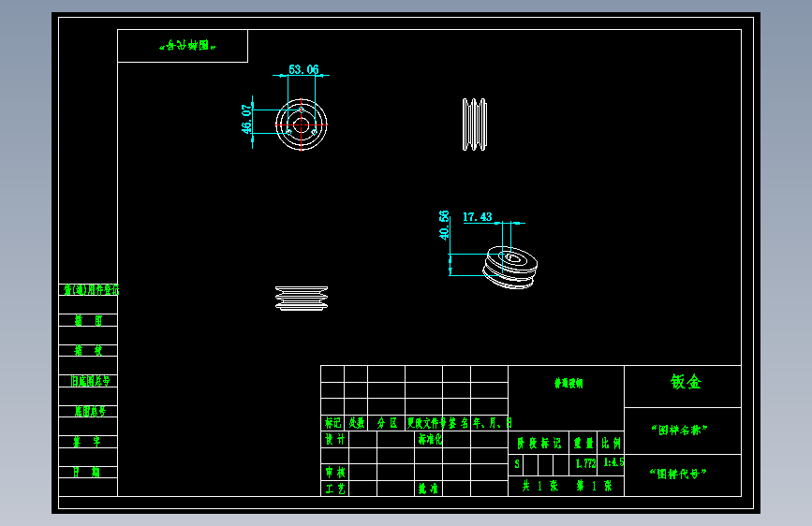Click the 审核 row label
Image resolution: width=812 pixels, height=526 pixels.
pyautogui.click(x=334, y=472)
